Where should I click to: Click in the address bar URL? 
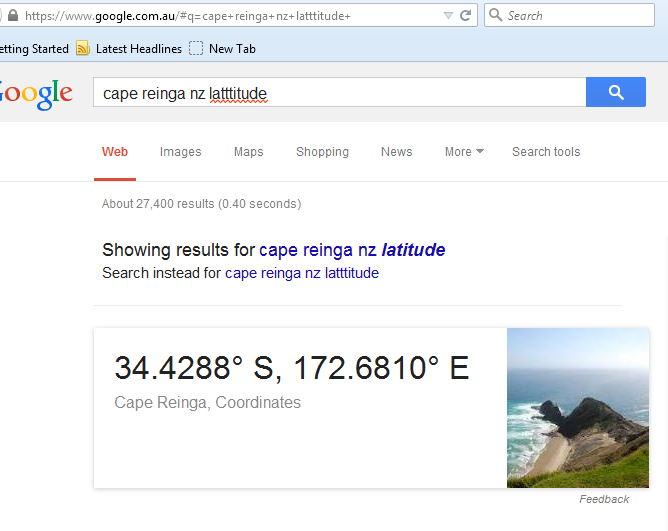[187, 16]
